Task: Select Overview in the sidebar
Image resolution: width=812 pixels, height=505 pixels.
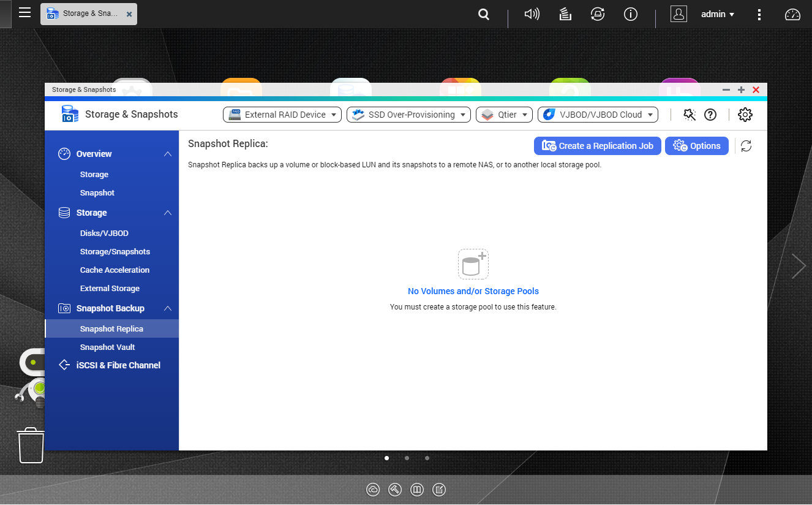Action: pos(94,154)
